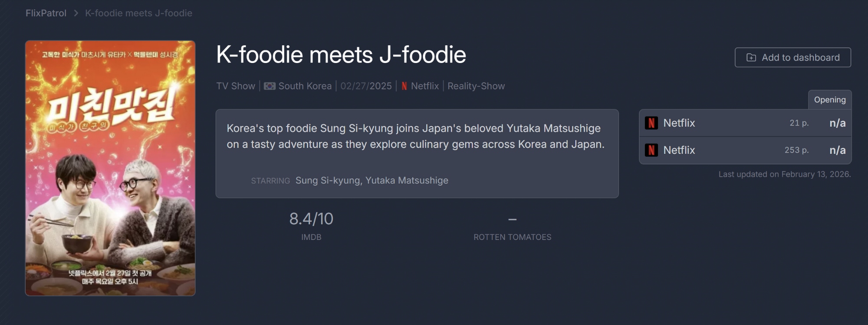Open the Netflix link next to the release date
This screenshot has height=325, width=868.
pyautogui.click(x=424, y=86)
